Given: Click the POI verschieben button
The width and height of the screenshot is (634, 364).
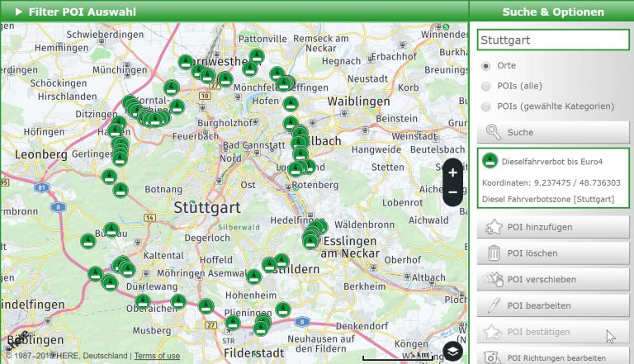Looking at the screenshot, I should tap(553, 280).
